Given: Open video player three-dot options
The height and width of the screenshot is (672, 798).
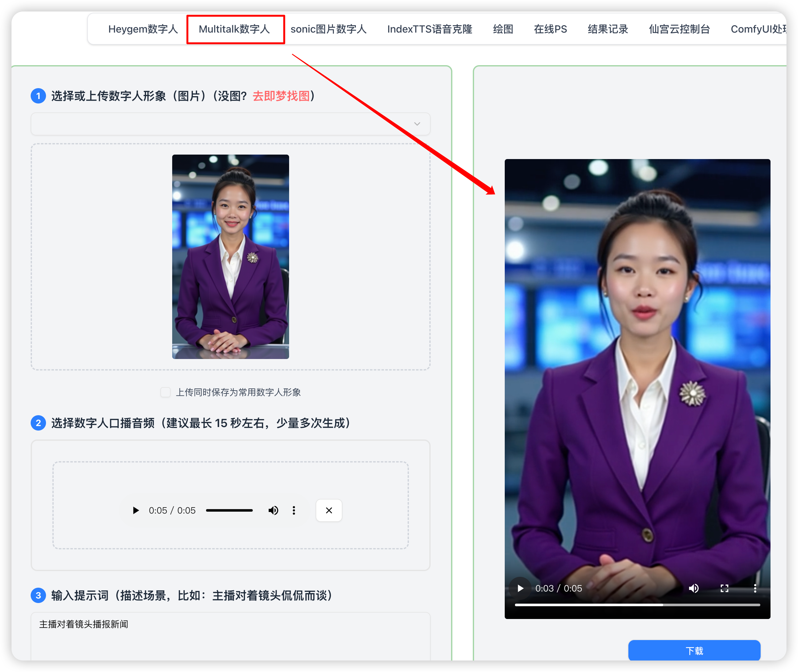Looking at the screenshot, I should tap(755, 589).
